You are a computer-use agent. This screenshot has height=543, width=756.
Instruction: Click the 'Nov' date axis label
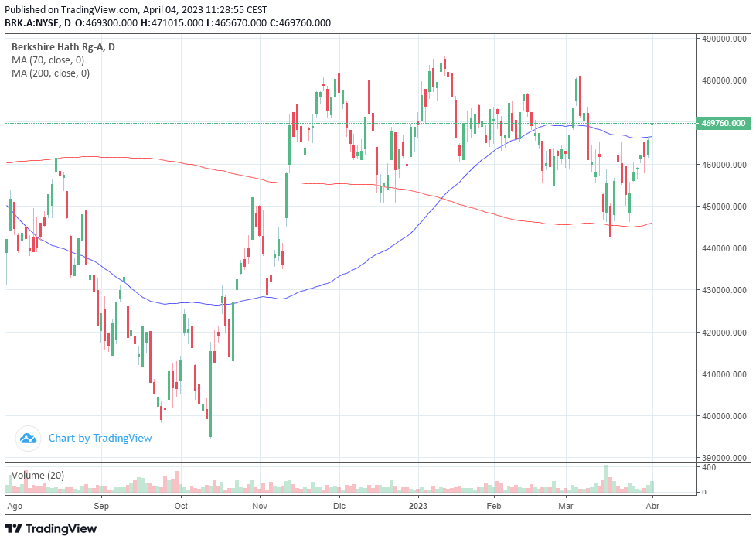pos(260,506)
